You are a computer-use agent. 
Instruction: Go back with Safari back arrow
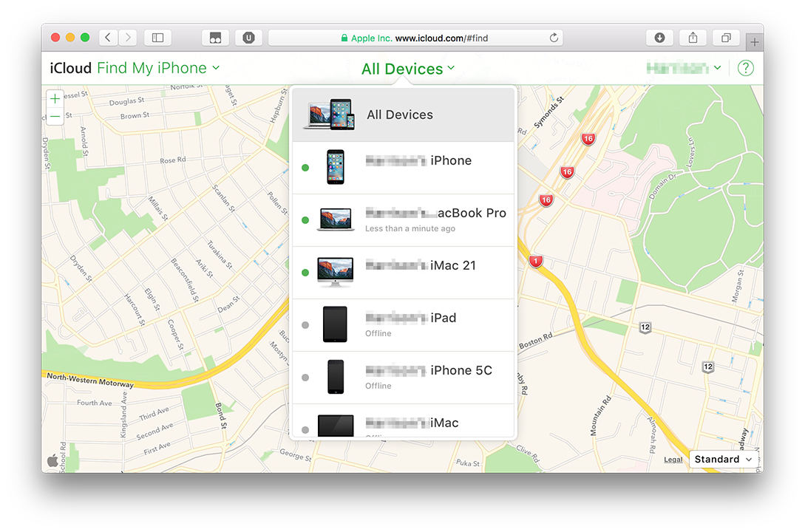pyautogui.click(x=109, y=38)
